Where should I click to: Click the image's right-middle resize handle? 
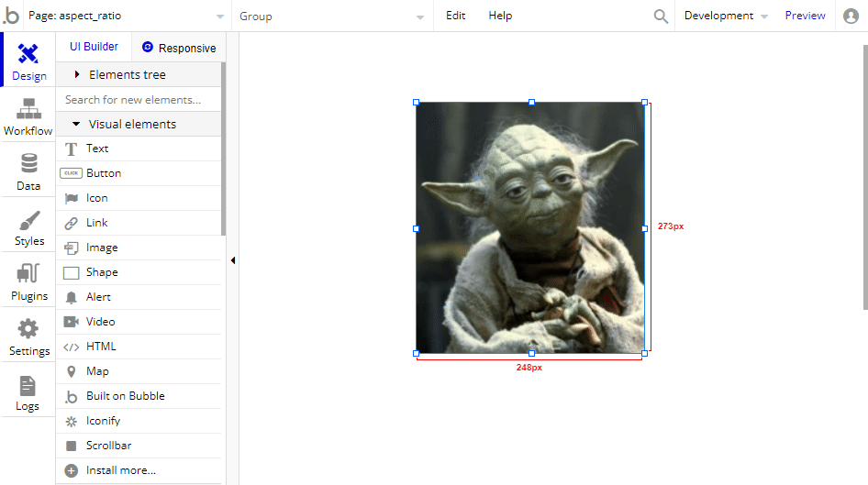click(644, 228)
